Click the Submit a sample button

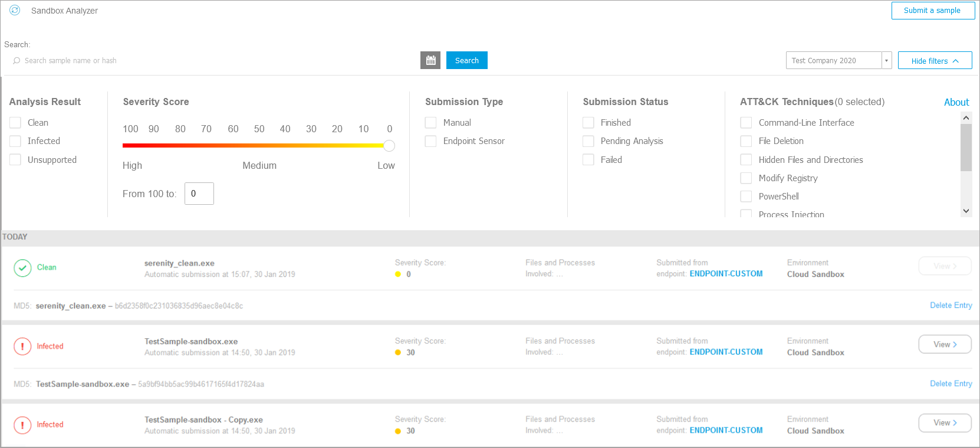click(x=932, y=11)
